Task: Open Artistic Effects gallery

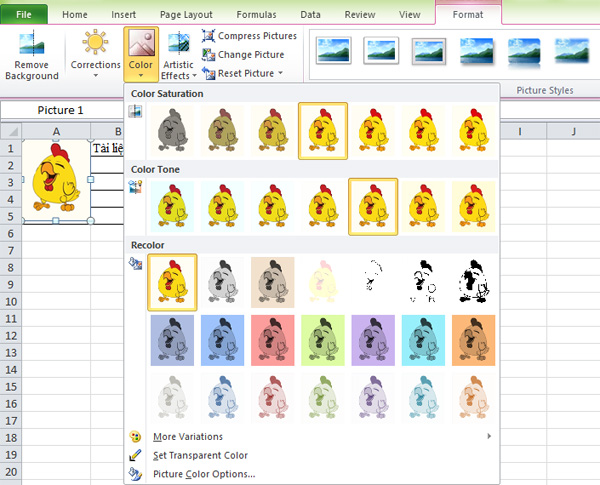Action: tap(178, 56)
